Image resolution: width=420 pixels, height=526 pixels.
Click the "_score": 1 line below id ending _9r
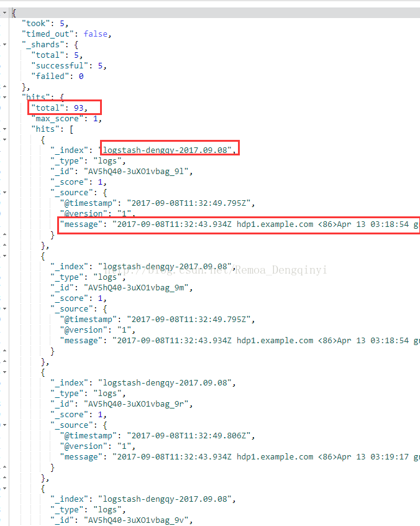(78, 415)
